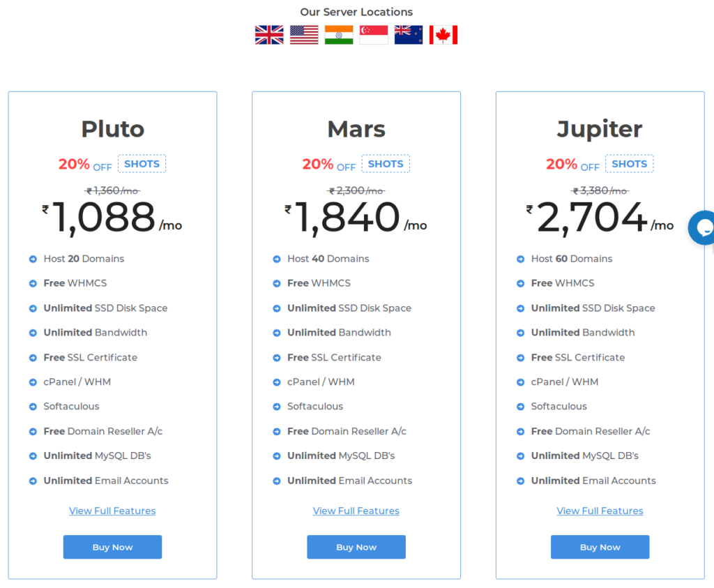
Task: Click the Canada flag icon
Action: (443, 35)
